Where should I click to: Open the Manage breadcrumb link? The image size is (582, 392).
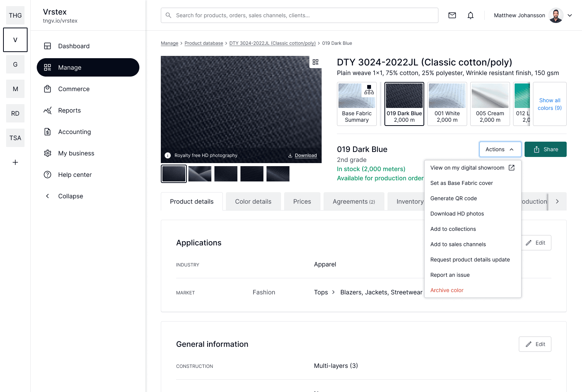pyautogui.click(x=170, y=43)
